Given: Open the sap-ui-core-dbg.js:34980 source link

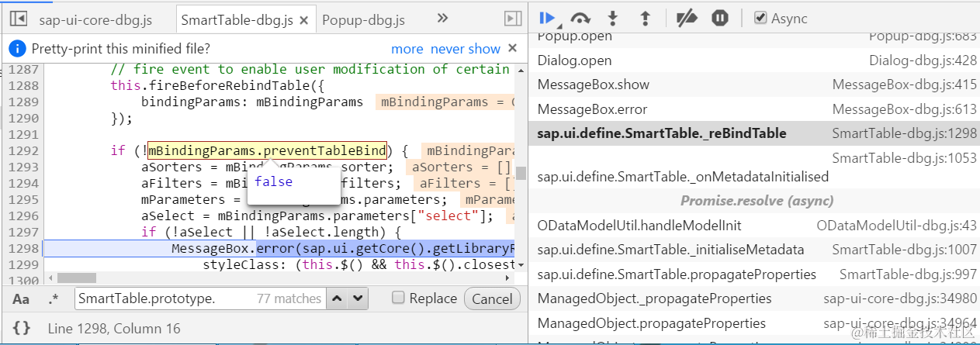Looking at the screenshot, I should [900, 298].
